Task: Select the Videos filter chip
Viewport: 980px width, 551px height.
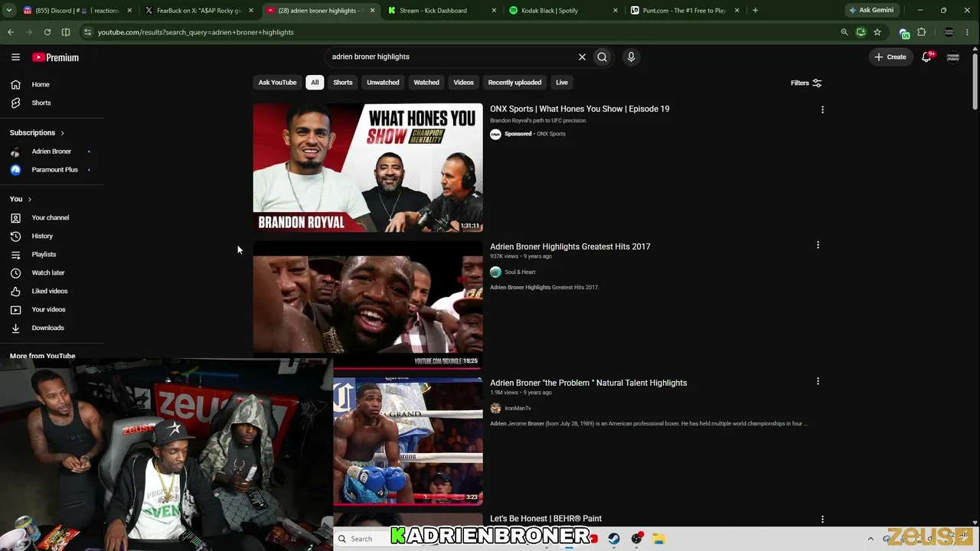Action: pyautogui.click(x=463, y=83)
